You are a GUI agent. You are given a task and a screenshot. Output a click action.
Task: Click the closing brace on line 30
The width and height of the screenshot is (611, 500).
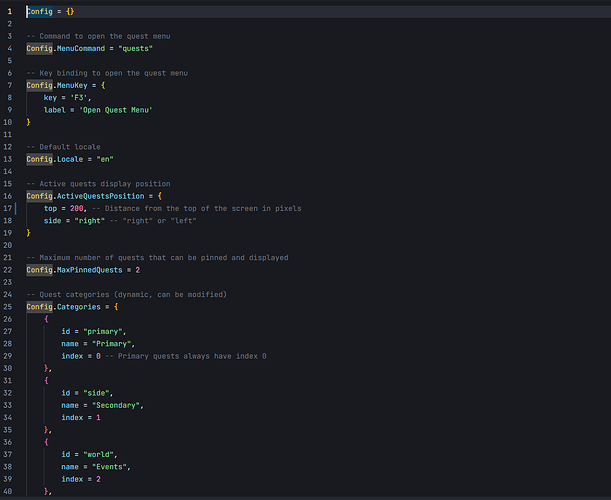(46, 369)
